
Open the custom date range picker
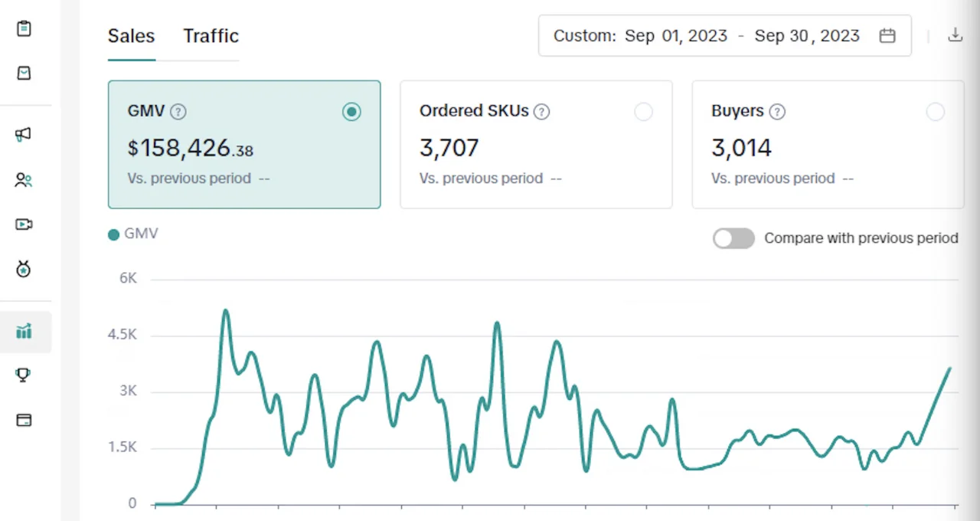pyautogui.click(x=724, y=36)
